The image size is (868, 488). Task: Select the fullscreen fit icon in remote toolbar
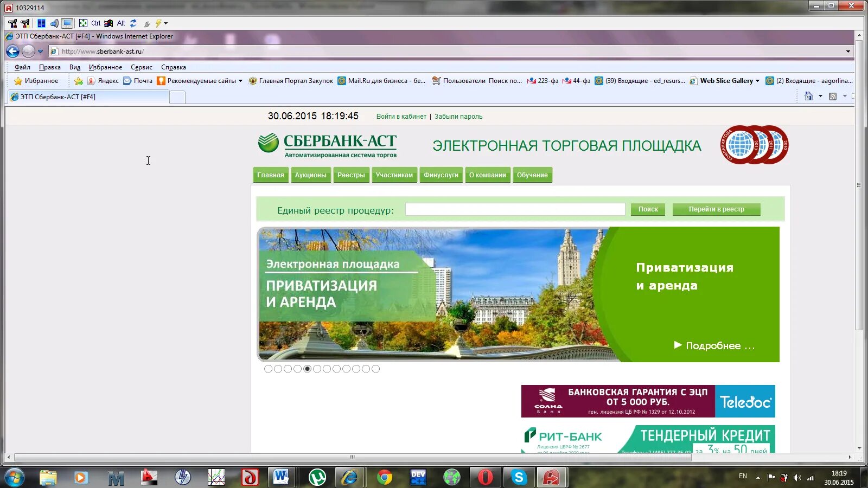(x=83, y=23)
